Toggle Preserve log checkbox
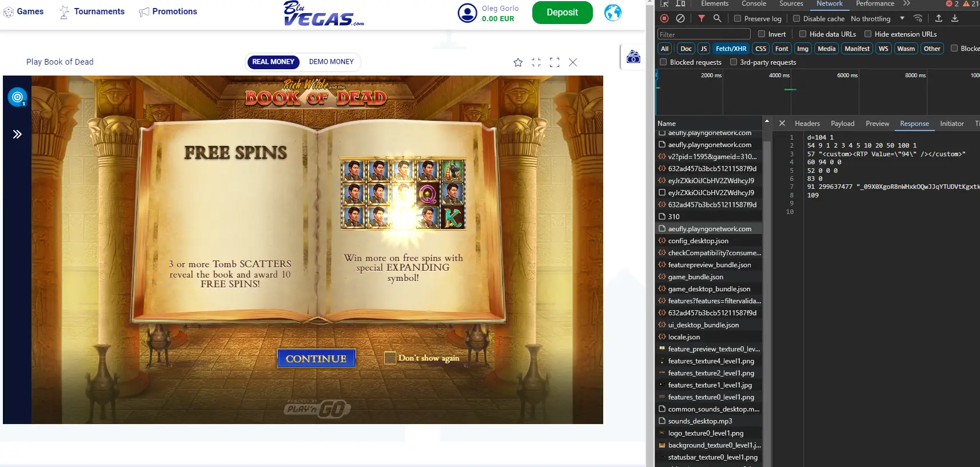 click(x=738, y=18)
